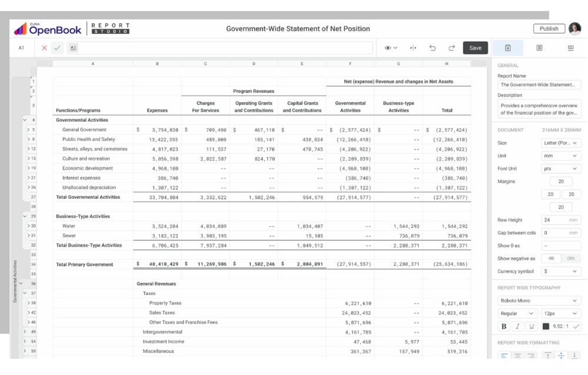Select the Total Primary Government cell
588x375 pixels.
click(x=93, y=264)
